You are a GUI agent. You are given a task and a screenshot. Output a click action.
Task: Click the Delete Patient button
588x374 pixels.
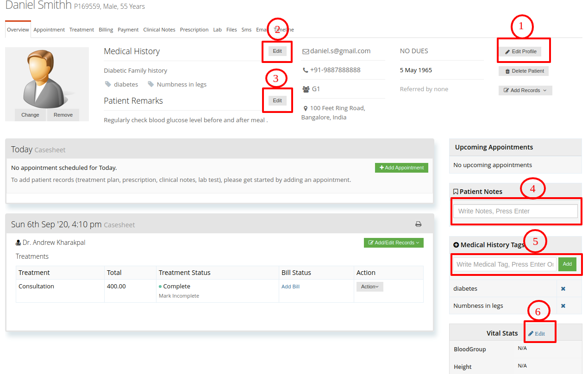point(524,71)
